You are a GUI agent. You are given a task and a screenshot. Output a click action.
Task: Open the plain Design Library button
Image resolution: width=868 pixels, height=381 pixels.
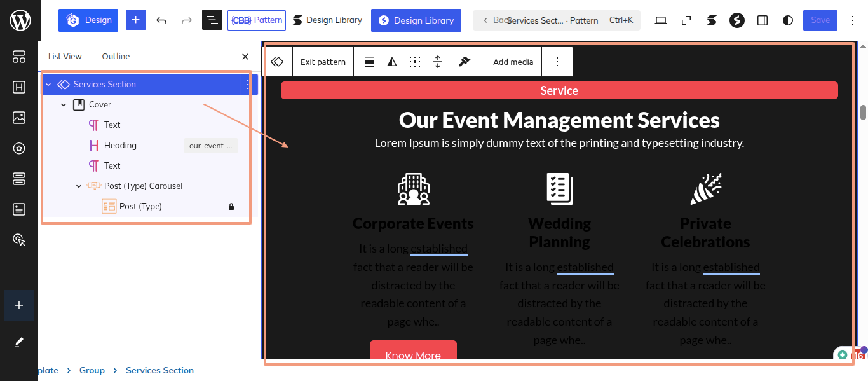pyautogui.click(x=327, y=20)
